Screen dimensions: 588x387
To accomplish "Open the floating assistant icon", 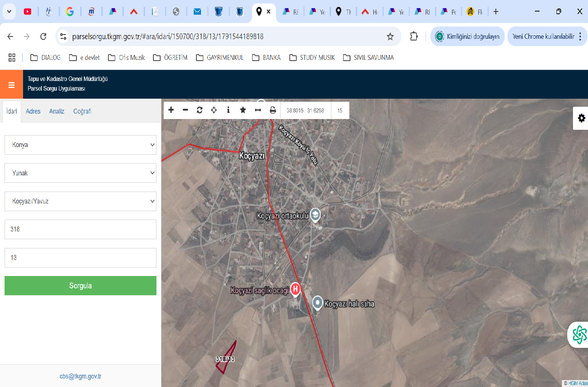I will tap(579, 334).
